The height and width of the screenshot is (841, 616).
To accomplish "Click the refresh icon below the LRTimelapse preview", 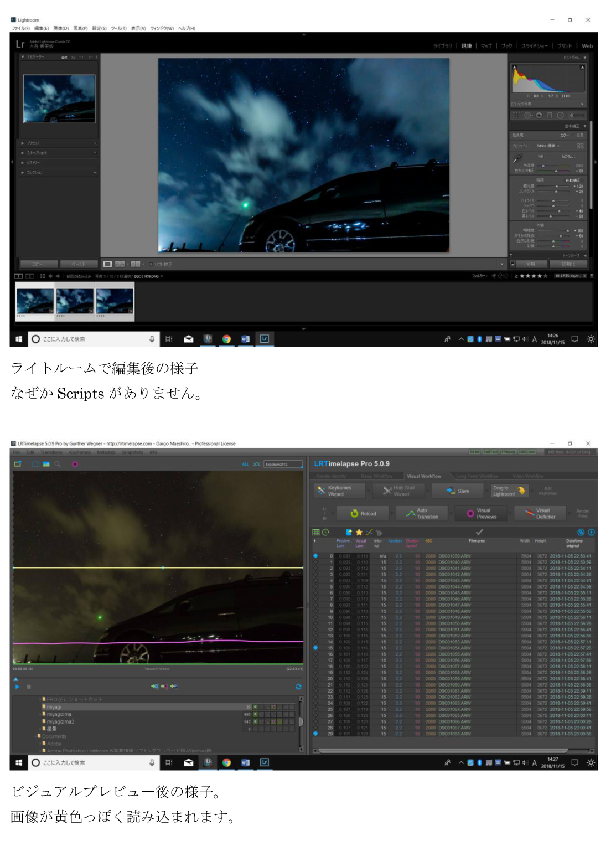I will pos(298,687).
